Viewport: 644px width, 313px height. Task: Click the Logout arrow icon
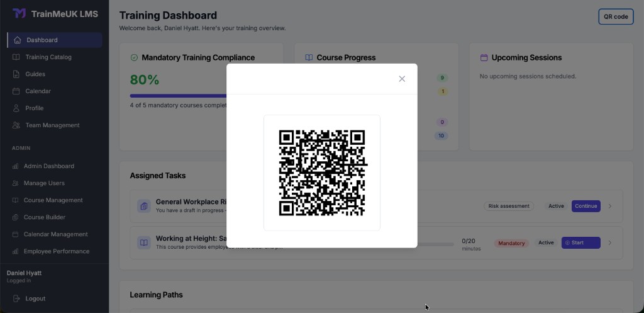coord(16,299)
